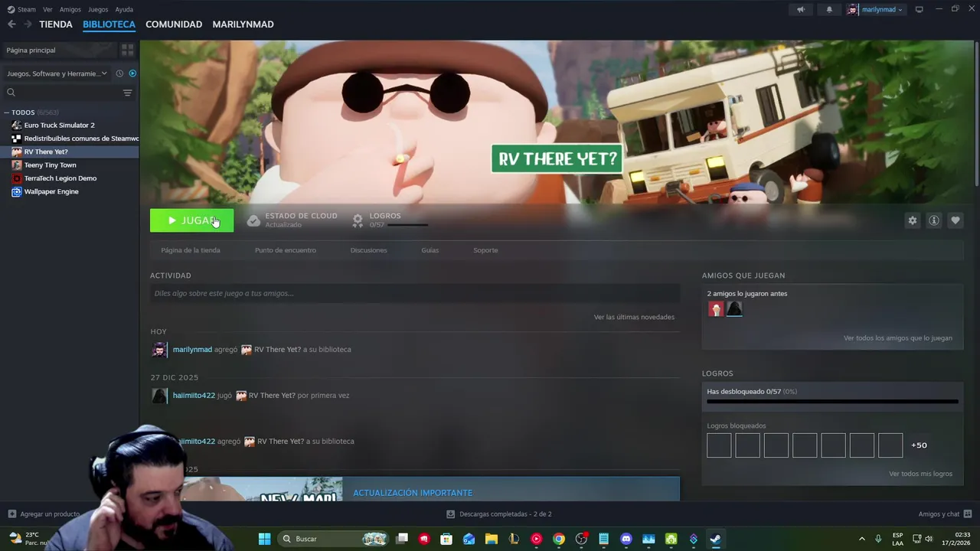Open the Amigos menu
980x551 pixels.
(70, 9)
